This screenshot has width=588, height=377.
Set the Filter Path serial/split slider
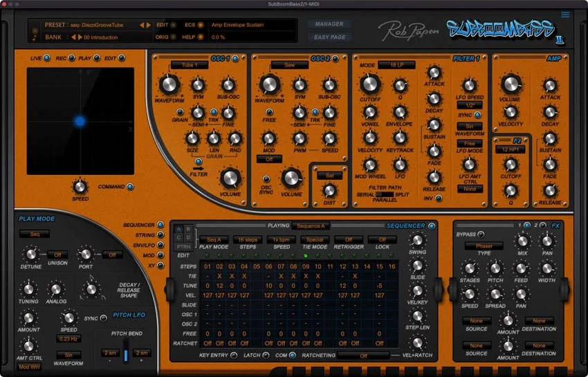point(385,194)
